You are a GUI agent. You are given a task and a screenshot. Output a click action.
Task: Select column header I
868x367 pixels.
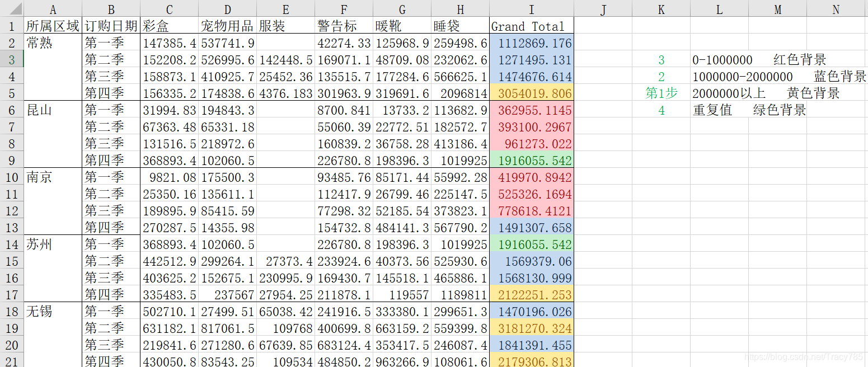pos(532,9)
